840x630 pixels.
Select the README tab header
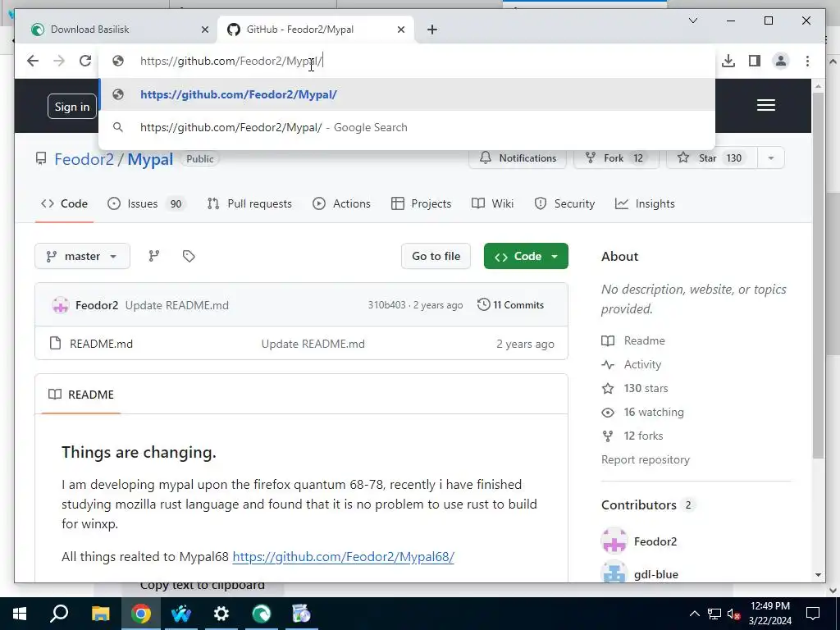click(x=81, y=395)
